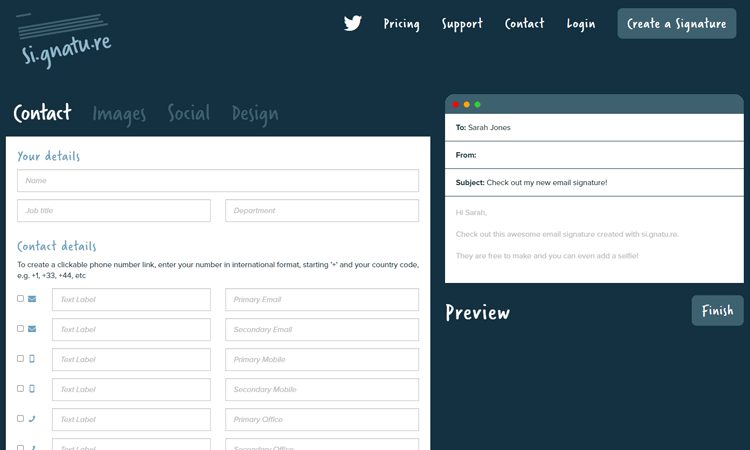Switch to the Contact tab
Screen dimensions: 750x450
pos(43,113)
